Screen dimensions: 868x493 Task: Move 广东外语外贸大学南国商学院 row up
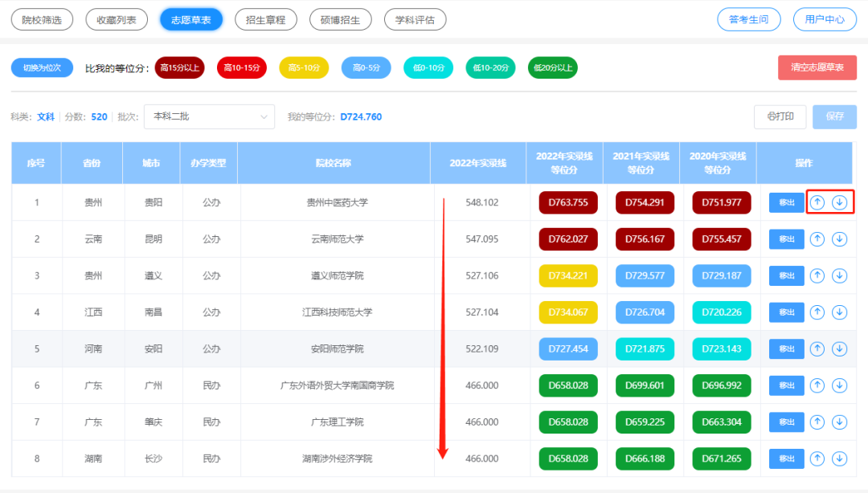pos(817,385)
